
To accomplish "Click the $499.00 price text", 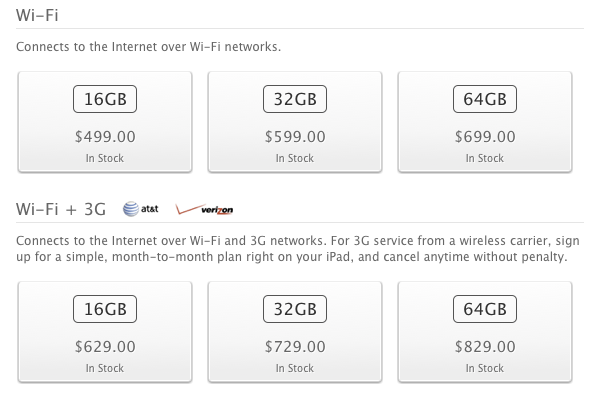I will click(105, 137).
